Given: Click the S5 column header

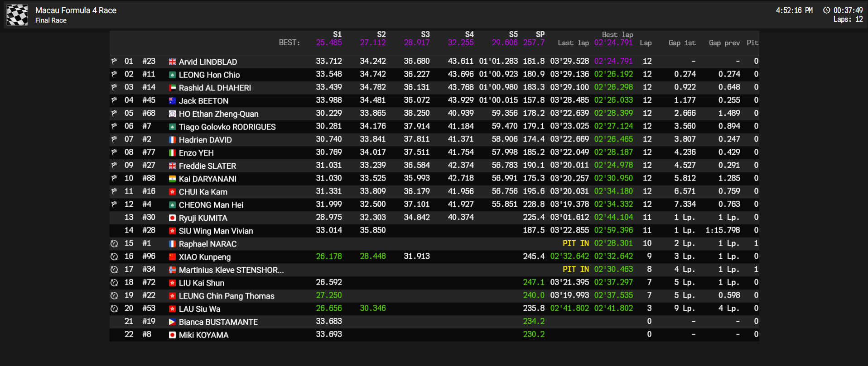Looking at the screenshot, I should point(513,34).
